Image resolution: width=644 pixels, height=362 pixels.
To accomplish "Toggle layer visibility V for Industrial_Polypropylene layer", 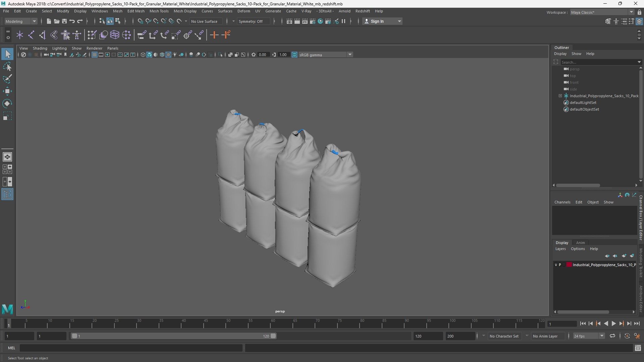I will tap(556, 265).
